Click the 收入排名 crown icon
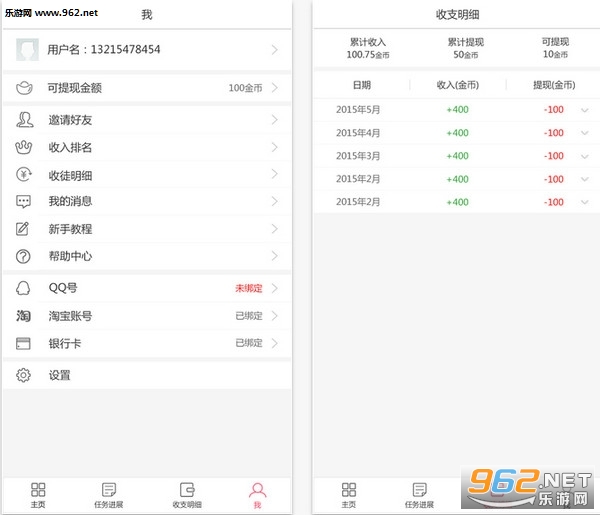The image size is (600, 515). 24,147
